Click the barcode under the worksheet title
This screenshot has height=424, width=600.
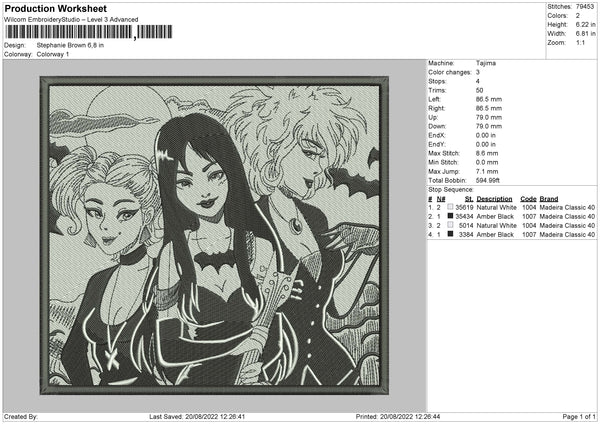88,32
